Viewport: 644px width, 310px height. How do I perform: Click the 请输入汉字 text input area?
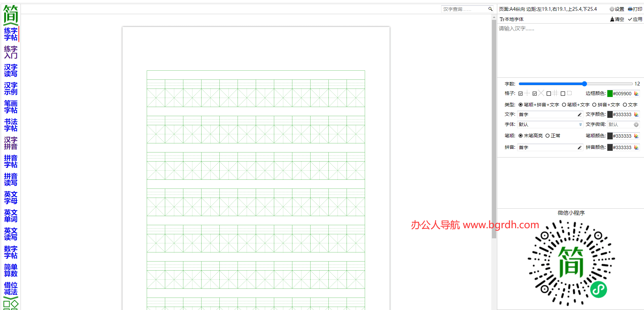point(570,50)
